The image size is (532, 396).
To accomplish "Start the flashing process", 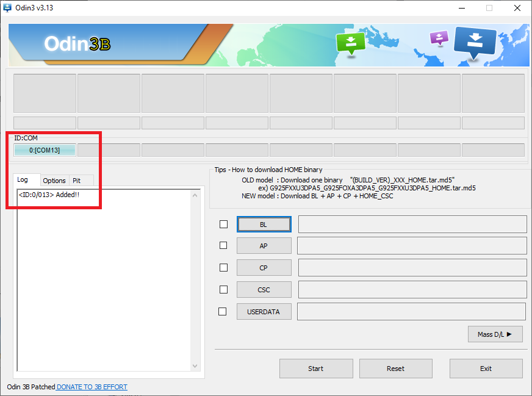I will pyautogui.click(x=316, y=369).
